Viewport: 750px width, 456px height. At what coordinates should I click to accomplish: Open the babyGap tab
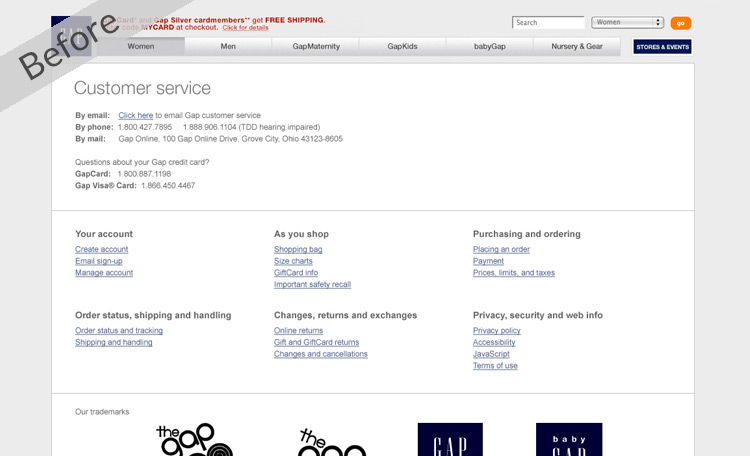click(490, 46)
